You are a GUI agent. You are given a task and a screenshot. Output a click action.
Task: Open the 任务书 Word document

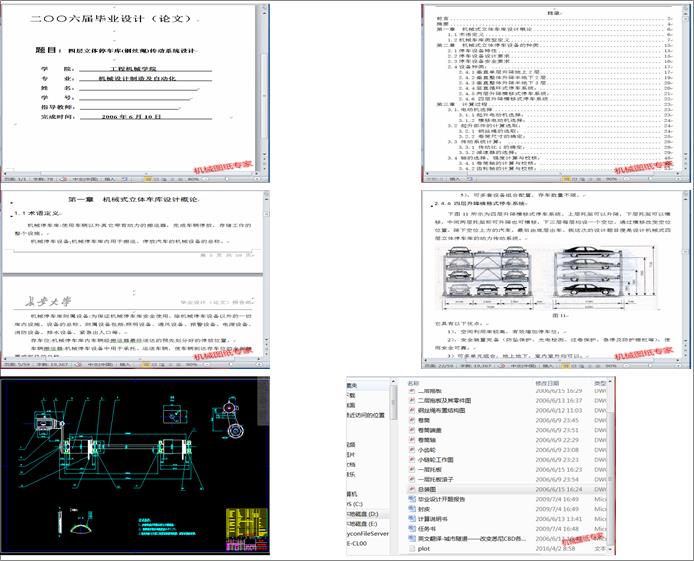(x=427, y=529)
